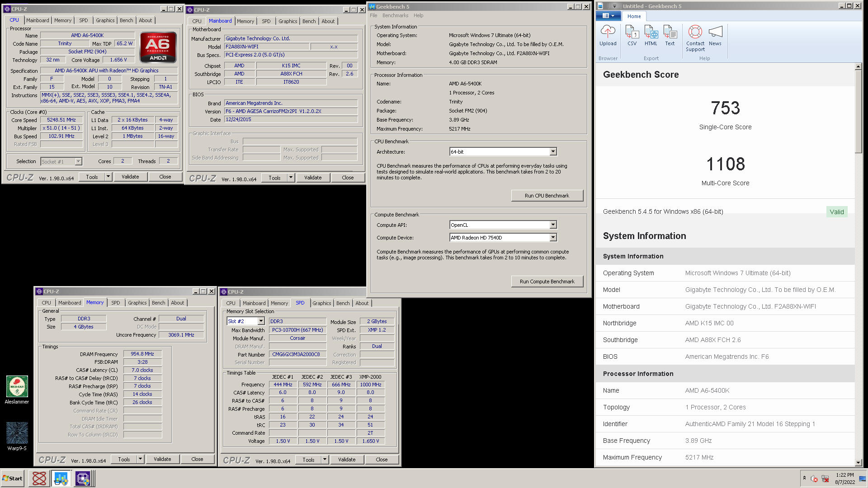The width and height of the screenshot is (868, 488).
Task: Click Validate in the CPU tab window
Action: point(130,177)
